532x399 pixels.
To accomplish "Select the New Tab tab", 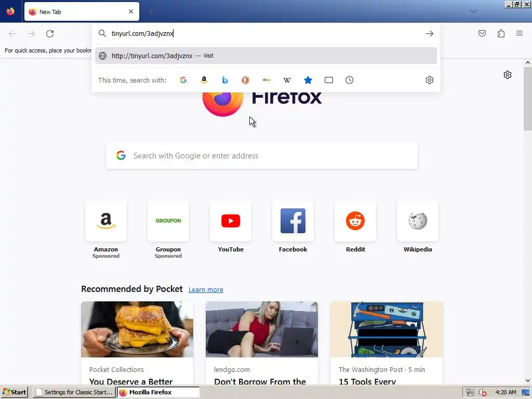I will (x=82, y=11).
